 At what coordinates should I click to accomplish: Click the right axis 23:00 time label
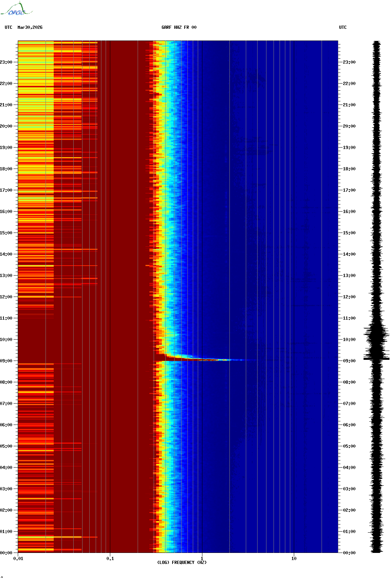tap(349, 62)
